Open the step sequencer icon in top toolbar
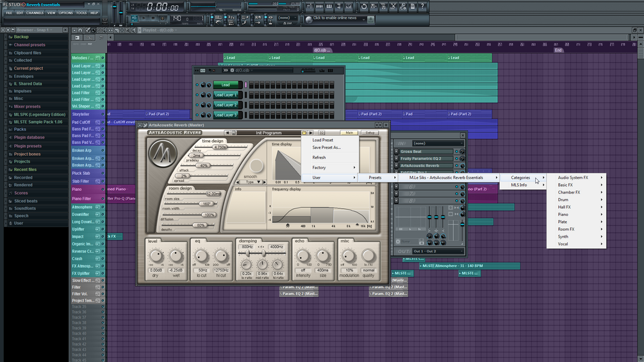This screenshot has height=362, width=644. (x=319, y=6)
